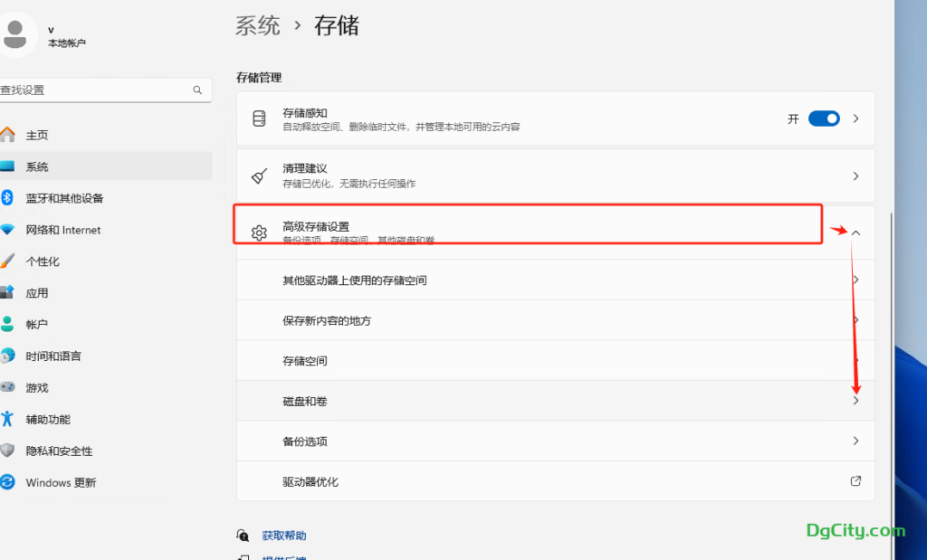Open the Network (网络和 Internet) Wi-Fi icon
927x560 pixels.
pos(8,230)
